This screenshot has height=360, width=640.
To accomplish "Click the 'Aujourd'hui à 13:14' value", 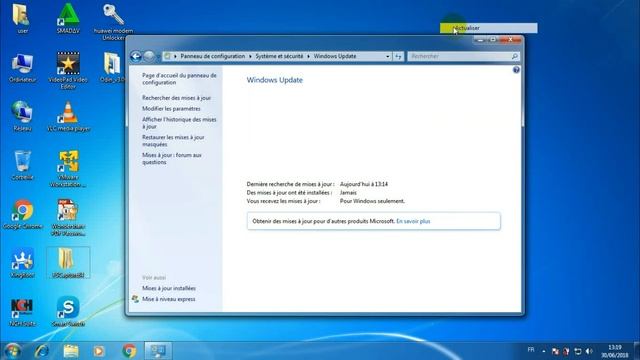I will (364, 184).
